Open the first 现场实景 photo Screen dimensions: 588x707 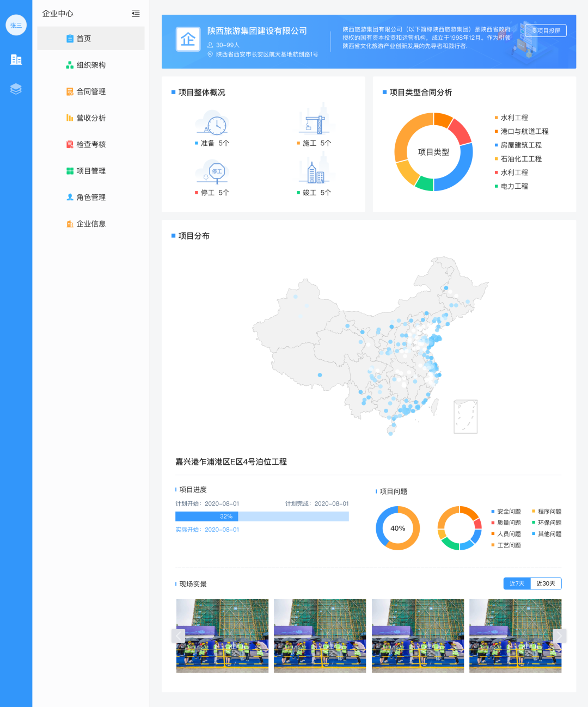(222, 636)
